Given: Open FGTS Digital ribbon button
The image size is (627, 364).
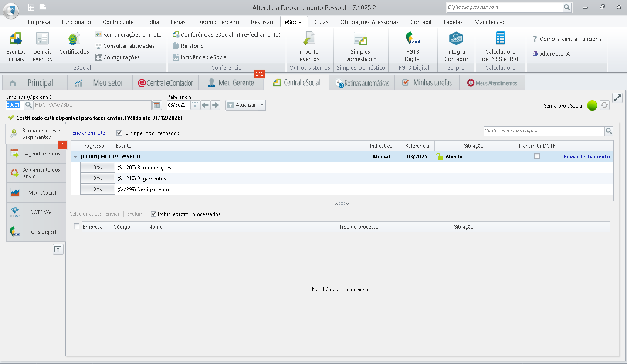Looking at the screenshot, I should pos(413,47).
